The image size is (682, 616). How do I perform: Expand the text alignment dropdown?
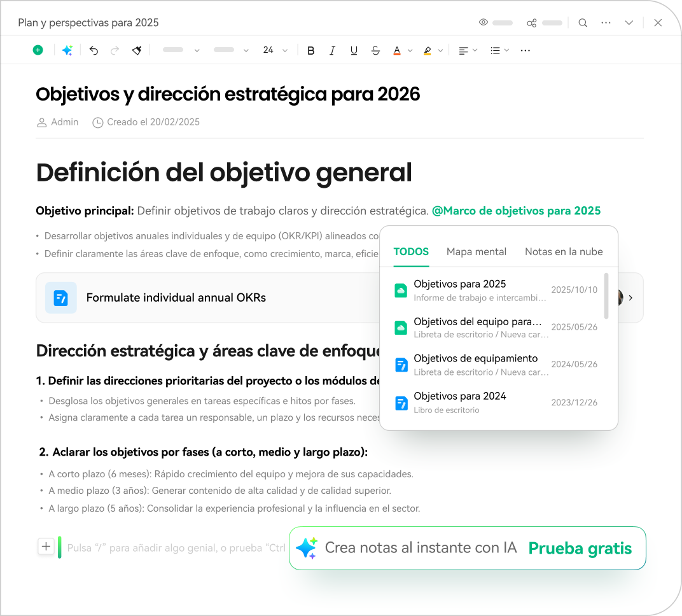click(x=468, y=50)
